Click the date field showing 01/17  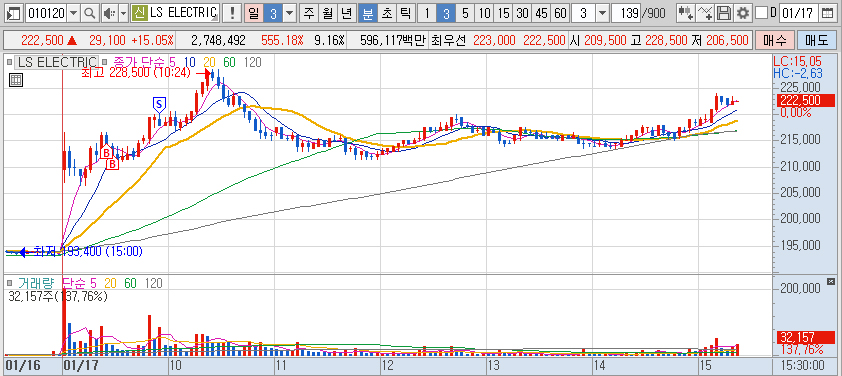click(799, 13)
